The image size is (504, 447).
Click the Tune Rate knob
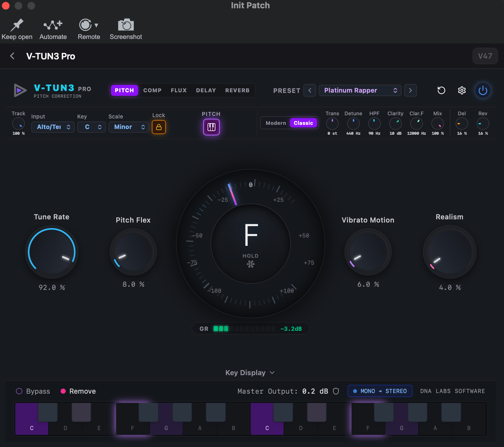pyautogui.click(x=52, y=252)
